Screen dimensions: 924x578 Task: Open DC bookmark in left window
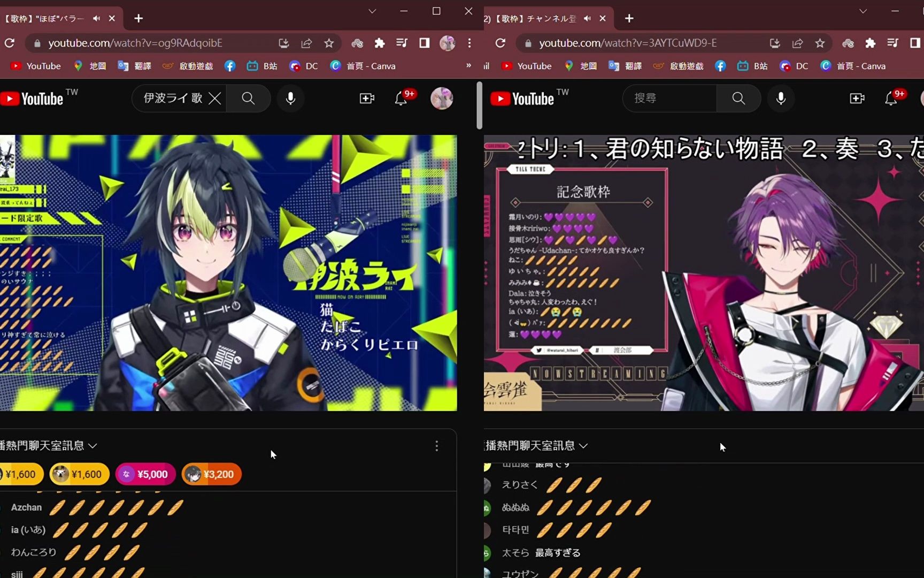pyautogui.click(x=304, y=66)
